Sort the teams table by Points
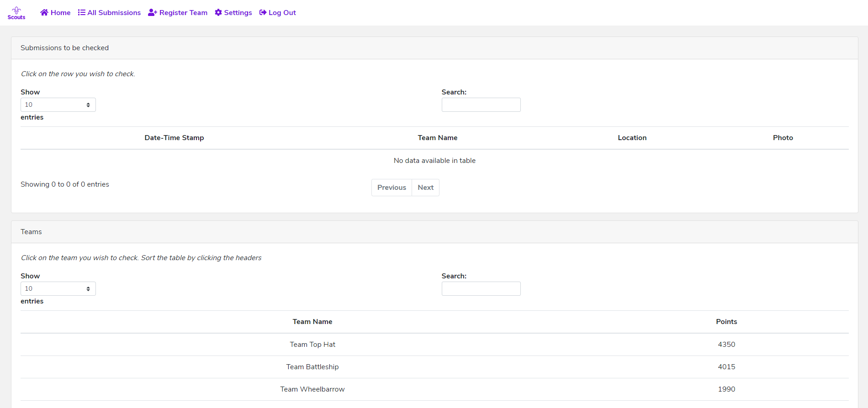The width and height of the screenshot is (868, 408). coord(726,322)
